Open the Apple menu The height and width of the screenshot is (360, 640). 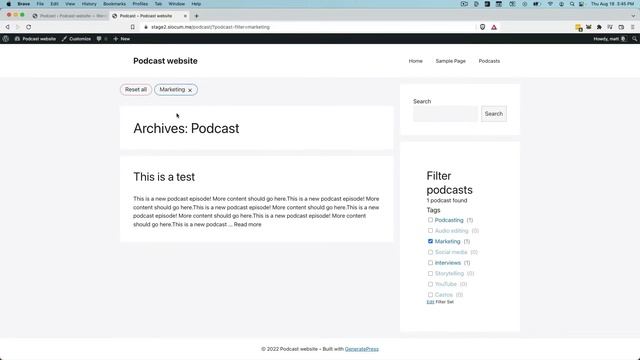point(9,4)
